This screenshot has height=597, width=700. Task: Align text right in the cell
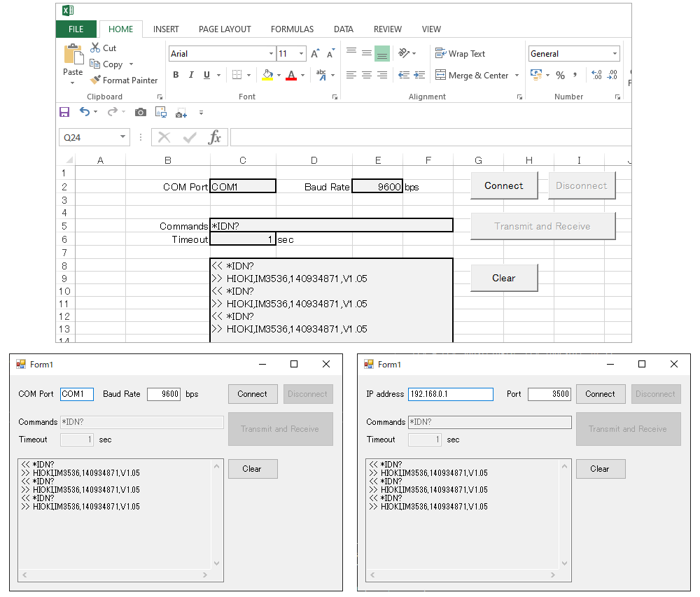tap(382, 75)
